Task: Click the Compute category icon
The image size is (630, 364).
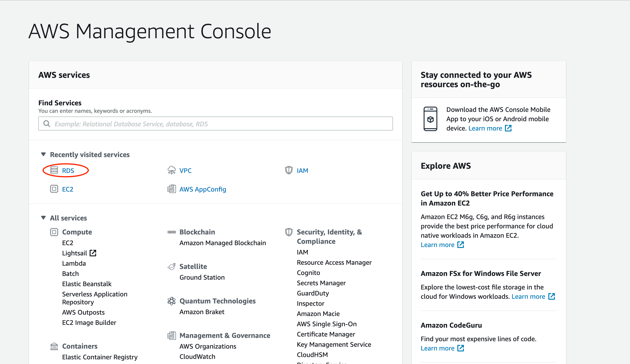Action: pyautogui.click(x=54, y=232)
